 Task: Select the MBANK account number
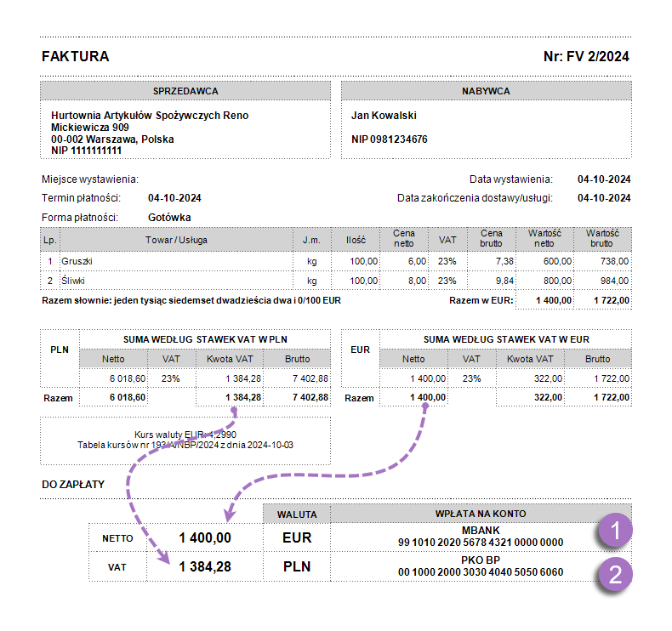[x=480, y=542]
